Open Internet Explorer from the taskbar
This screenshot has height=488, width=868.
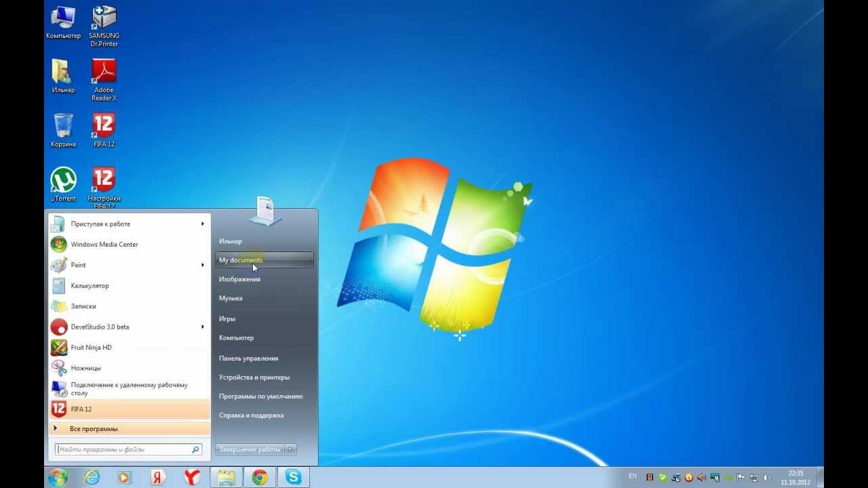[92, 477]
